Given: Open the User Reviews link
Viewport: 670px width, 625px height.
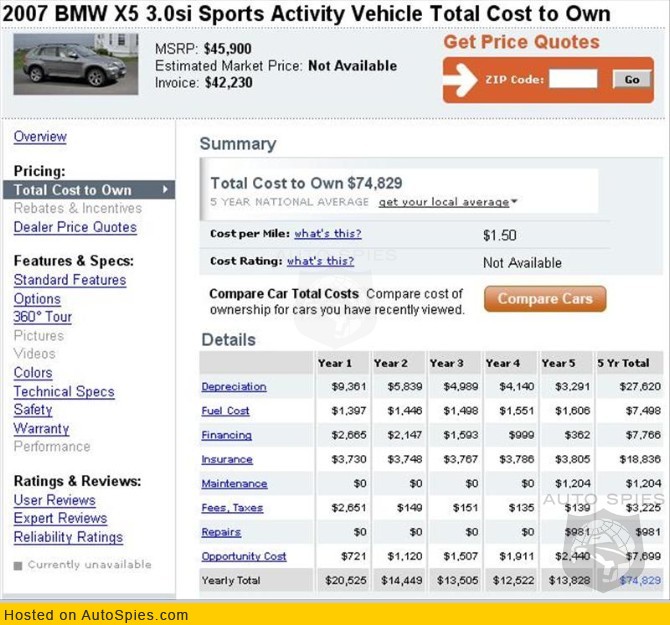Looking at the screenshot, I should (55, 500).
